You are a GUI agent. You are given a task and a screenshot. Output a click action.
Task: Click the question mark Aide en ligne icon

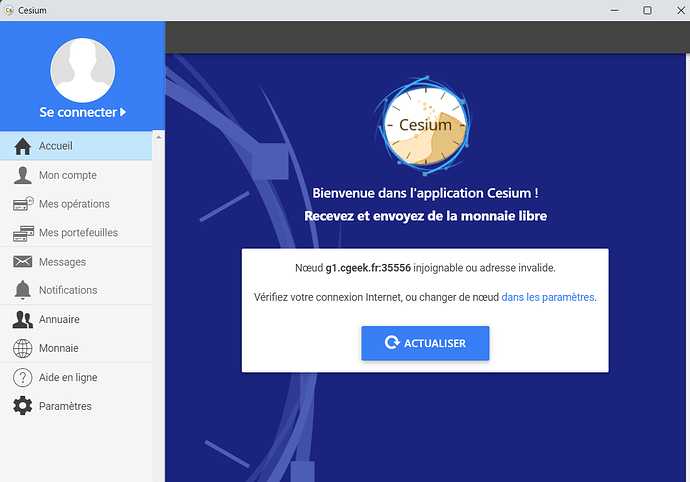pos(22,378)
